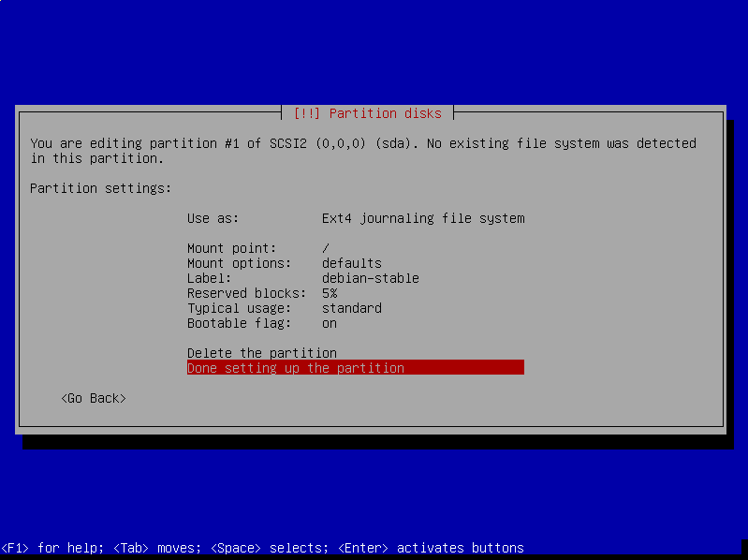Click the "Partition settings:" heading
Viewport: 748px width, 560px height.
101,188
